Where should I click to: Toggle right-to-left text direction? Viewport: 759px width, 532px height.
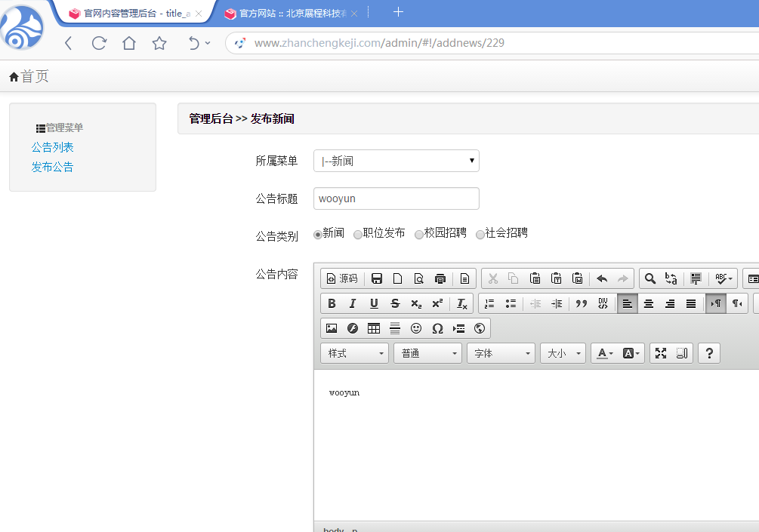pos(737,303)
